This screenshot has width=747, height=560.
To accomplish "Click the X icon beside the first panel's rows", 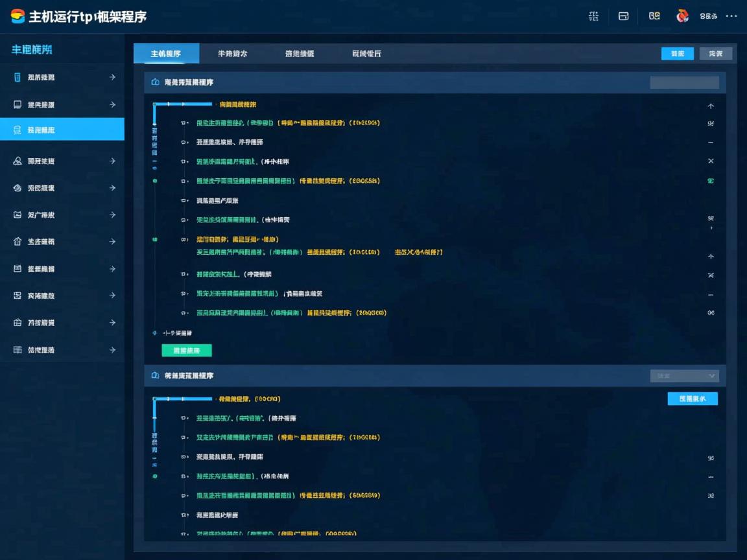I will tap(711, 161).
